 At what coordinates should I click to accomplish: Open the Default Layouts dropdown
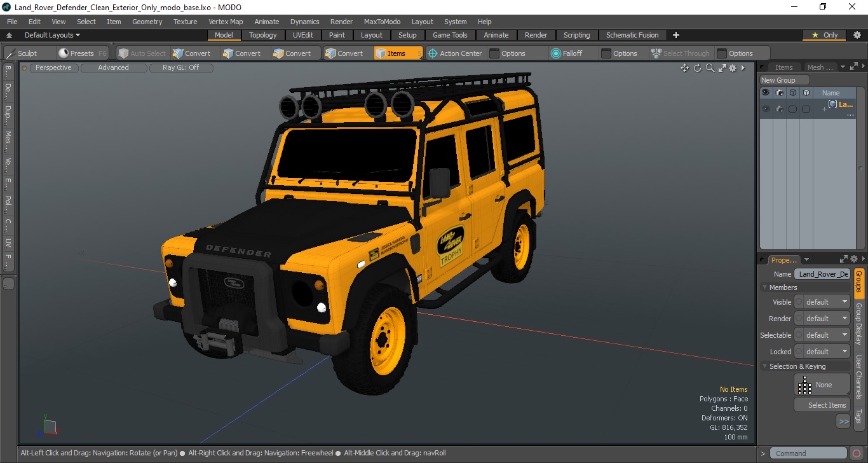52,35
